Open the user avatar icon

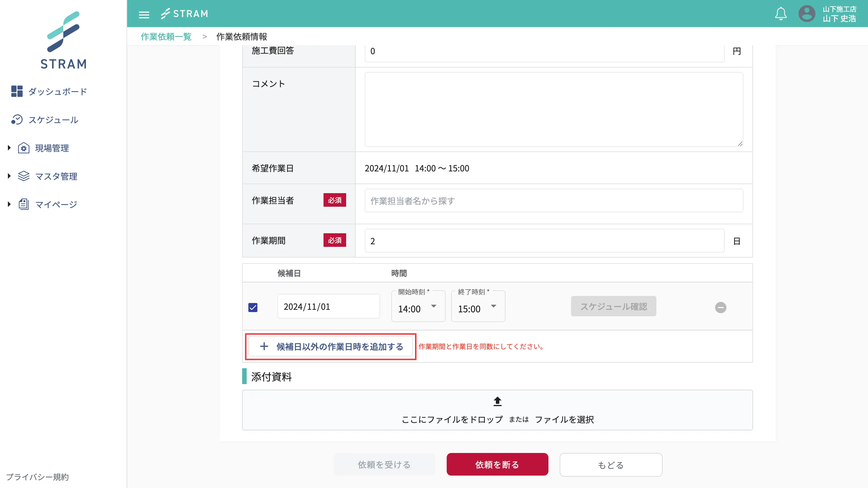click(x=806, y=14)
